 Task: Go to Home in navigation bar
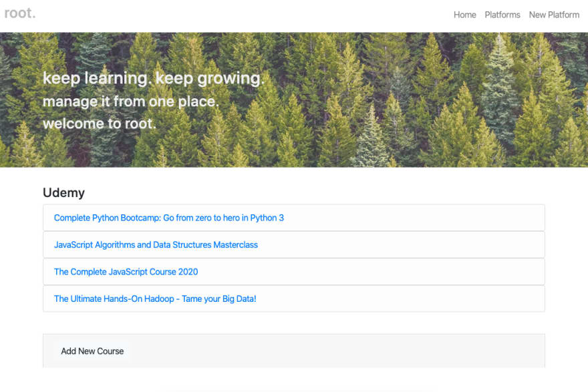click(x=464, y=15)
